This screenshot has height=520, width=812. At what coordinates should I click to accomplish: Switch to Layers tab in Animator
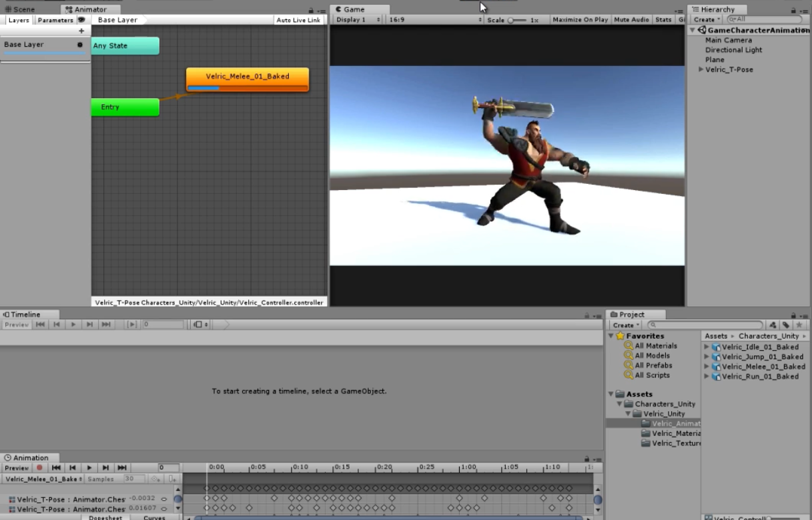coord(19,20)
